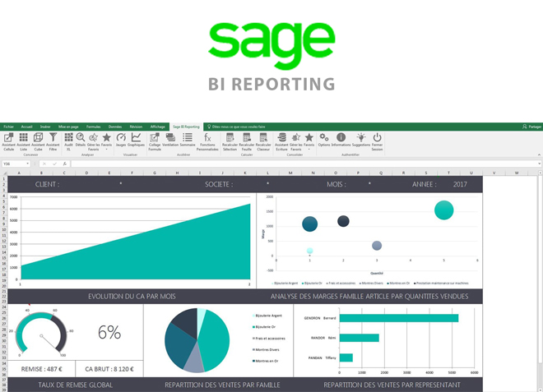The width and height of the screenshot is (543, 392).
Task: Collapse the ribbon with the chevron
Action: tap(539, 154)
